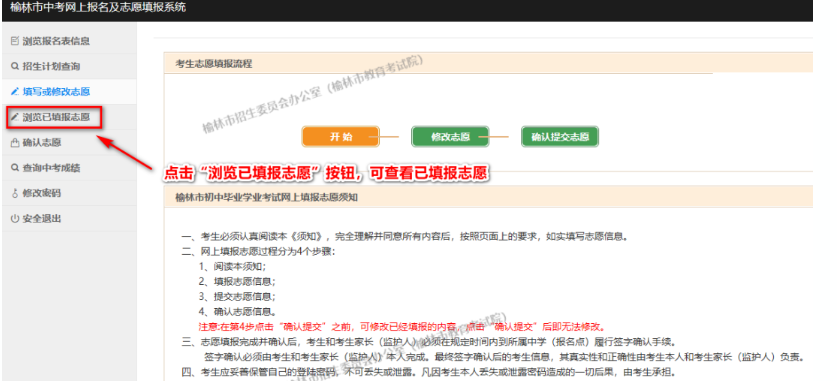Click the line 3、提交志愿信息；
The height and width of the screenshot is (381, 837).
[x=237, y=296]
